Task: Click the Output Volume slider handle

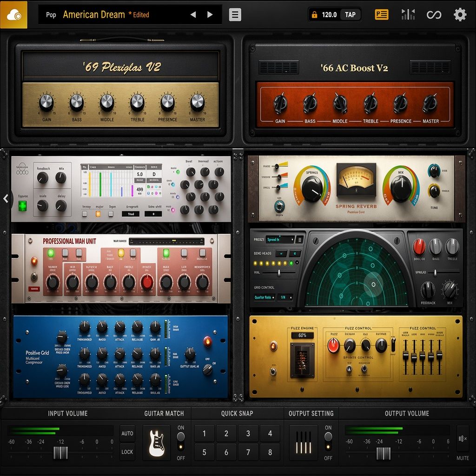Action: 383,454
